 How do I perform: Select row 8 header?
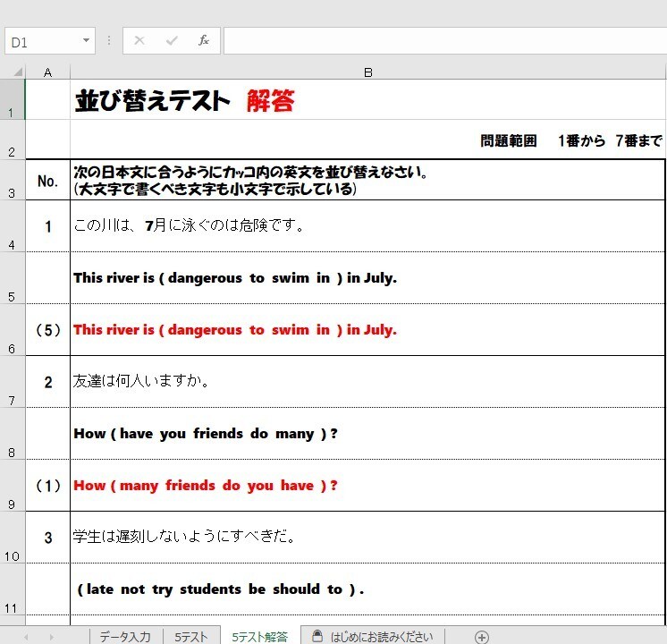13,434
